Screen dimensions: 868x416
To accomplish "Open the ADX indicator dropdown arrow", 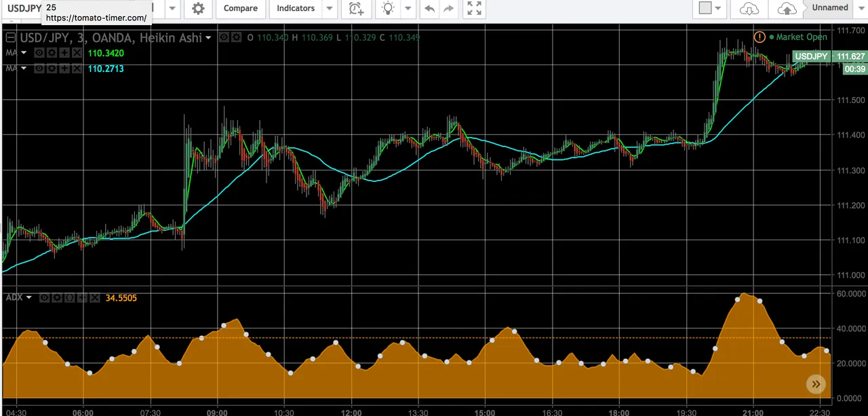I will coord(29,298).
